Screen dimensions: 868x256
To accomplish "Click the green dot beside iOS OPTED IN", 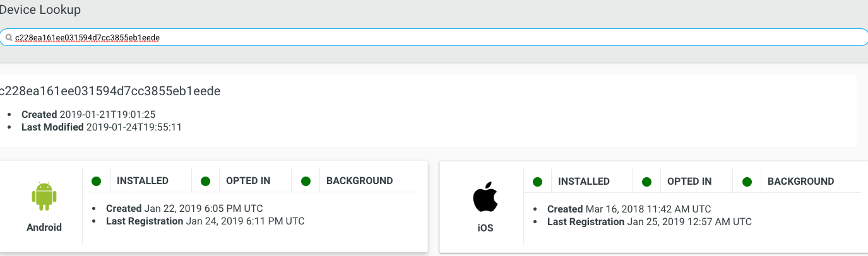I will 646,182.
